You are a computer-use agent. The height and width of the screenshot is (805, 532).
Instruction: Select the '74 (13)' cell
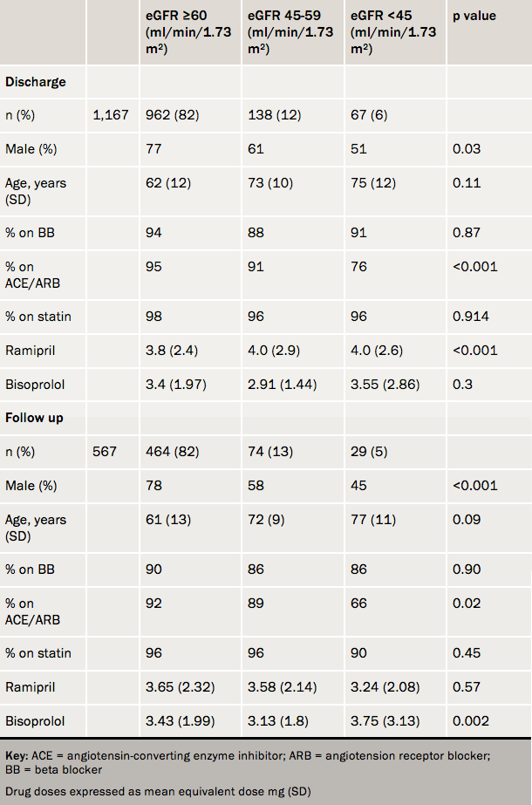point(269,452)
